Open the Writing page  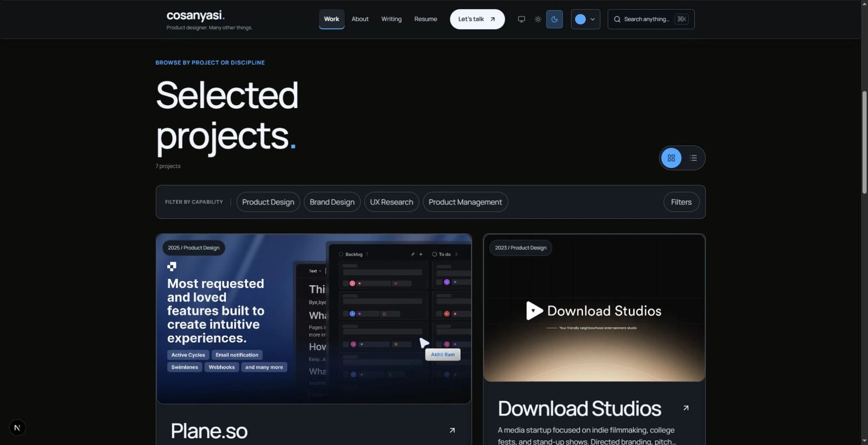pos(391,19)
